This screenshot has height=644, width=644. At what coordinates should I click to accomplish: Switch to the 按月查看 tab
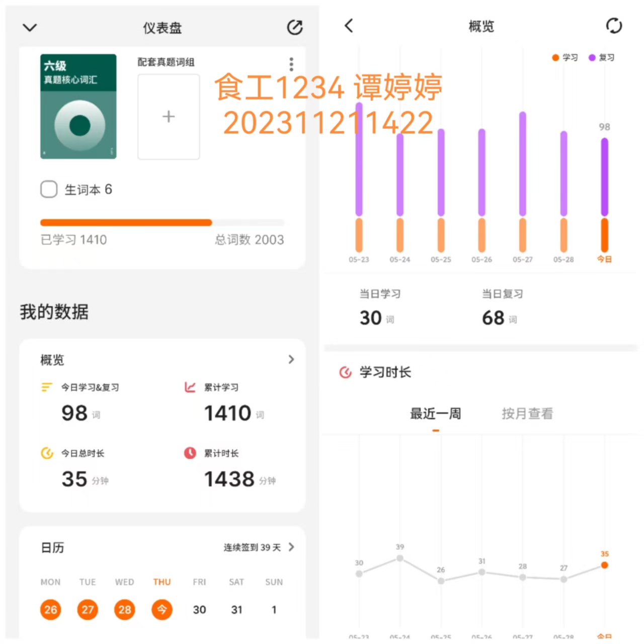[x=527, y=414]
